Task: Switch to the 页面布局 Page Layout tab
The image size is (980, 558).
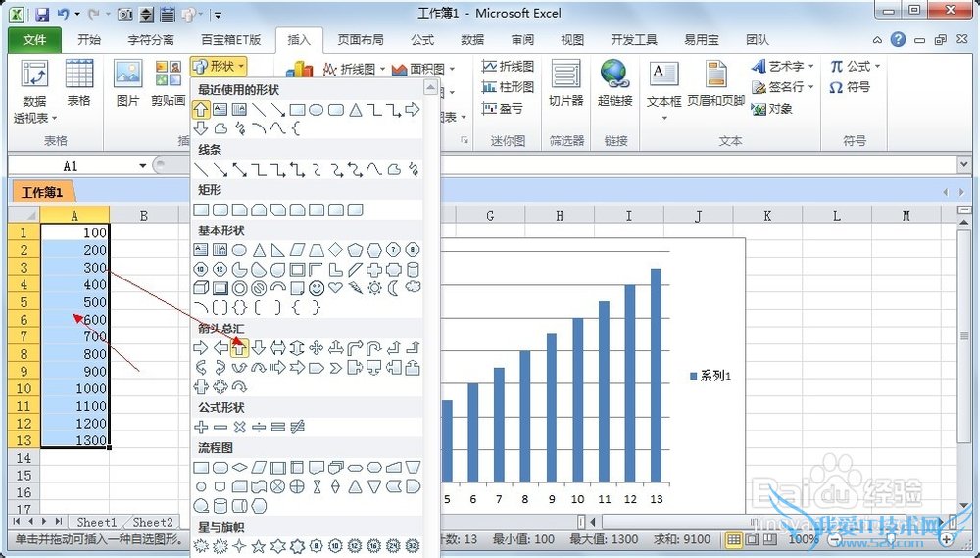Action: click(361, 40)
